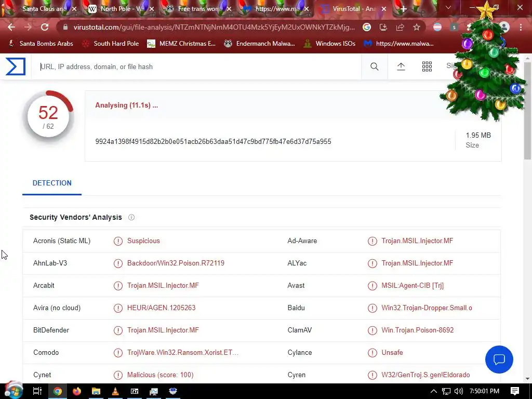The height and width of the screenshot is (399, 532).
Task: Click the Win.Trojan.Poison-8692 result
Action: point(417,330)
